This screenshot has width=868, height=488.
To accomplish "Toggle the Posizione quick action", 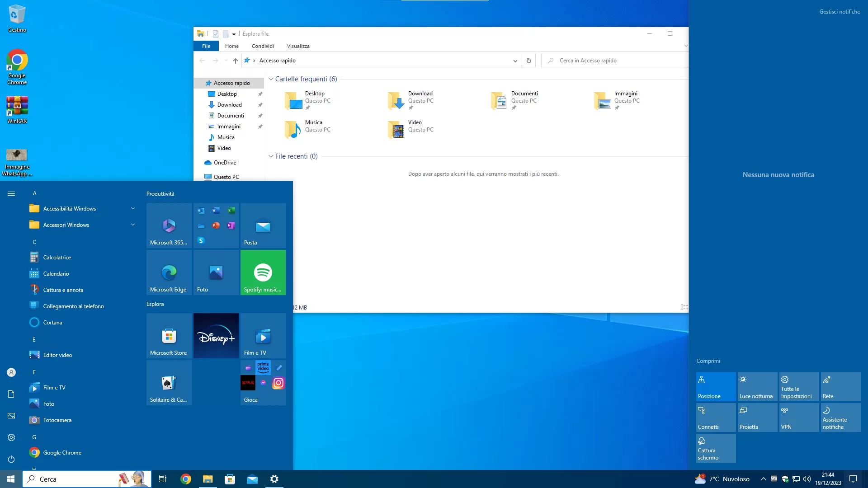I will tap(716, 387).
